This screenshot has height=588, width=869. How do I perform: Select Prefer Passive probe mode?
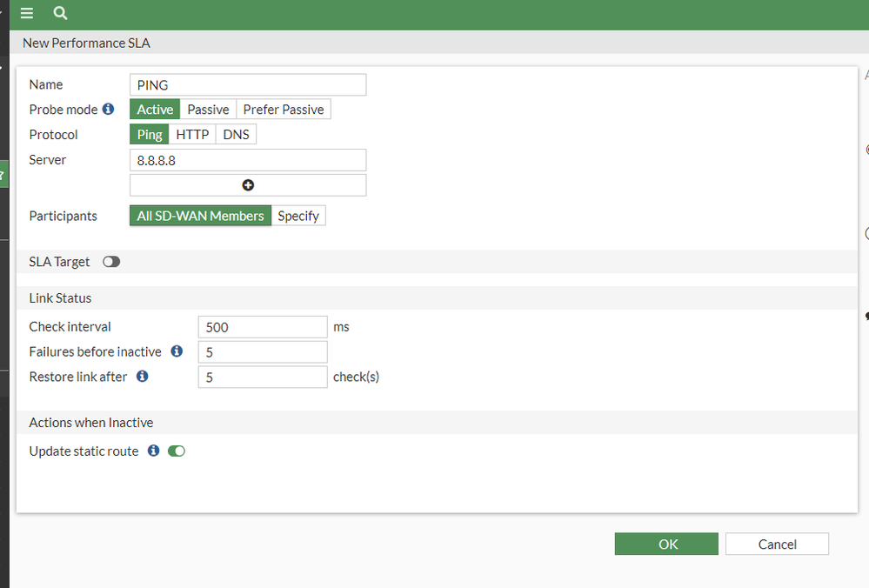(x=284, y=110)
